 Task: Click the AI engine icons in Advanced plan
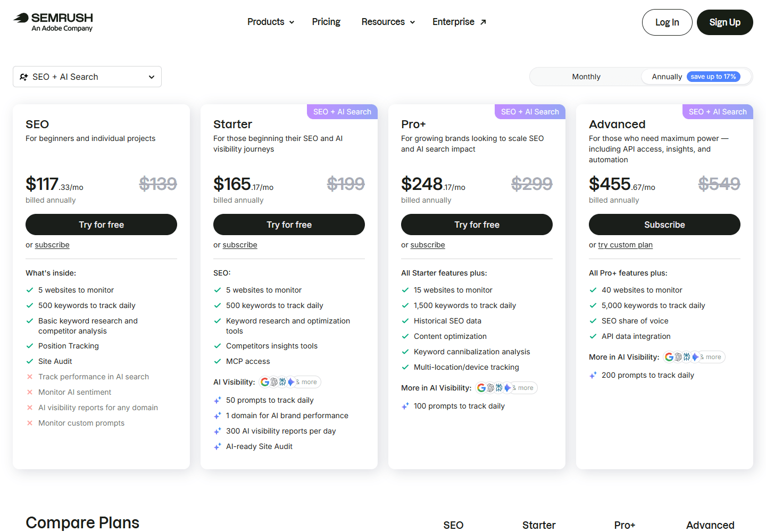pyautogui.click(x=694, y=357)
